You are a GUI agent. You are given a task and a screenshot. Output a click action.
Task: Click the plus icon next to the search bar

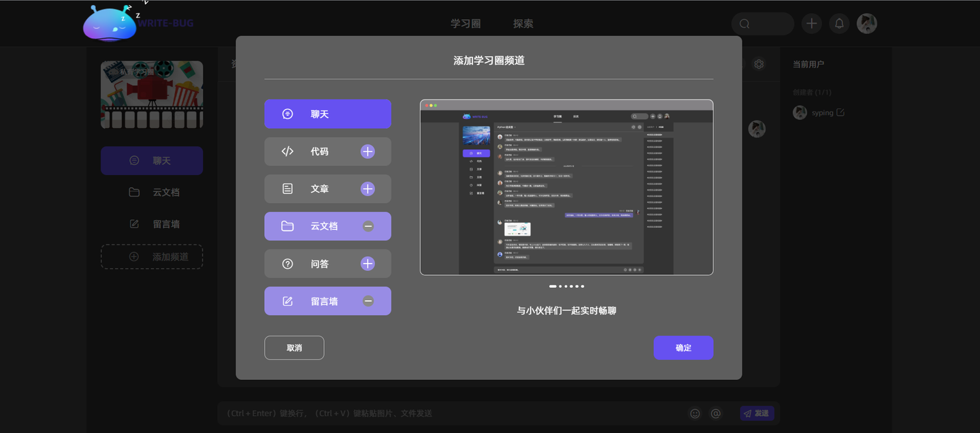pos(811,22)
